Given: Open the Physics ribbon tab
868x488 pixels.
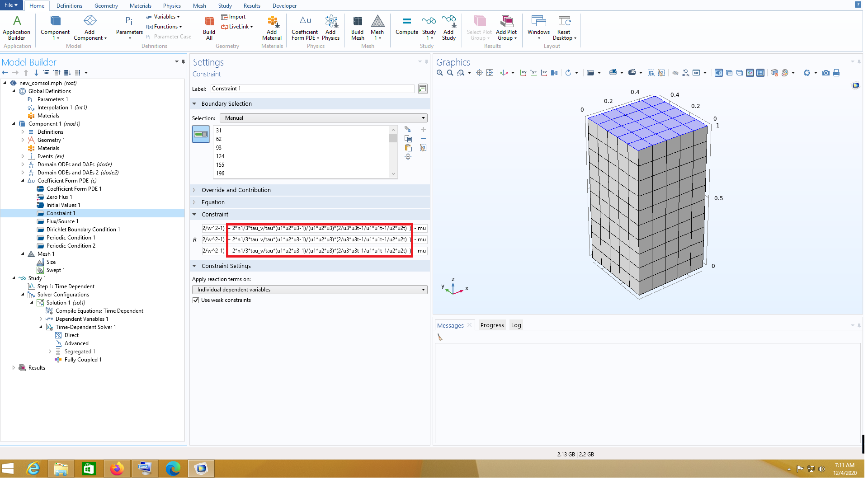Looking at the screenshot, I should tap(172, 6).
